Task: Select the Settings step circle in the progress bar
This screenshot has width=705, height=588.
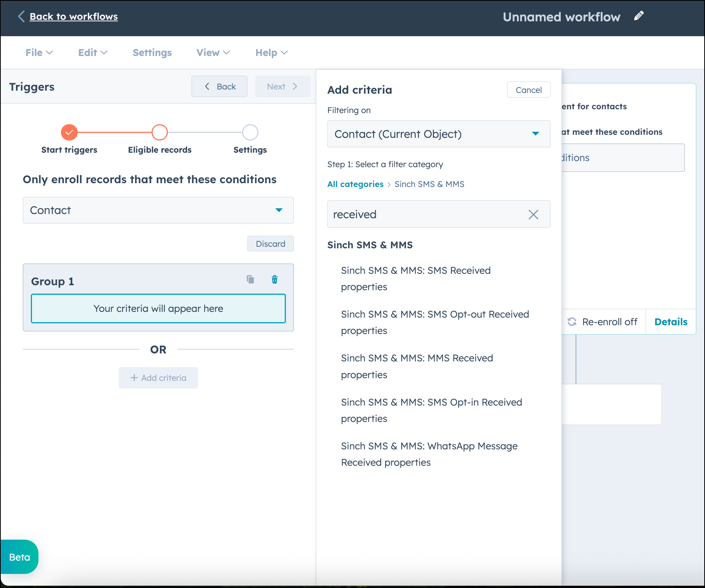Action: [x=250, y=132]
